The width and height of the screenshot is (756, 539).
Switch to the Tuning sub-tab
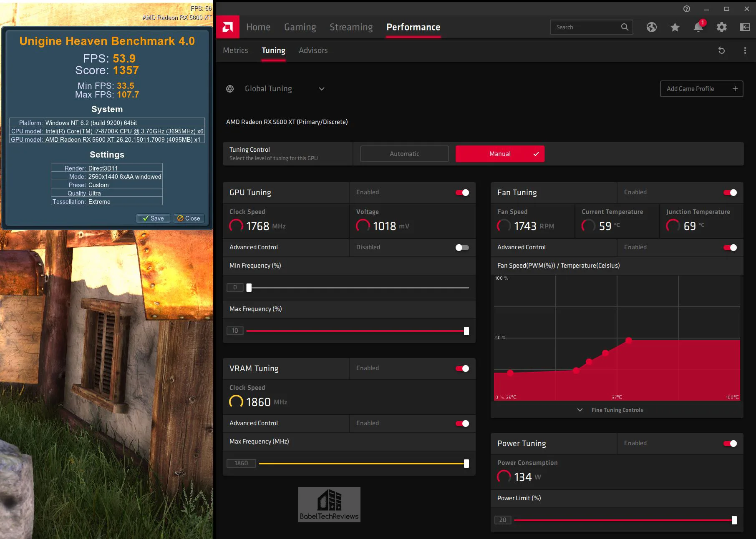pyautogui.click(x=273, y=50)
